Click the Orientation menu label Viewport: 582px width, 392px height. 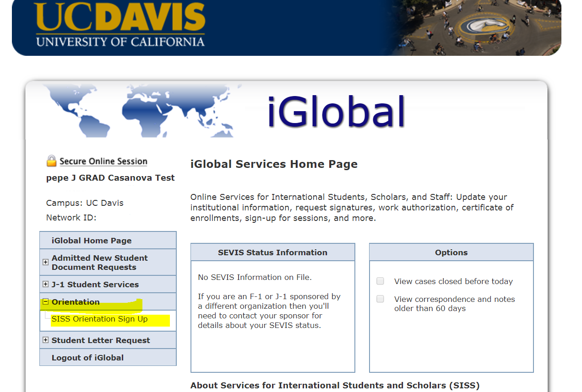pos(76,302)
